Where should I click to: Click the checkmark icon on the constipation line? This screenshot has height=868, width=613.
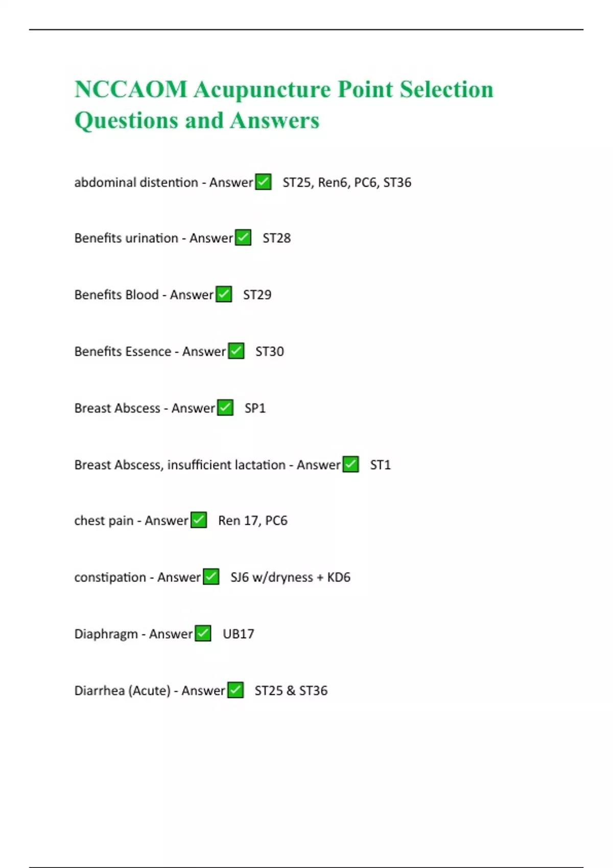pos(211,577)
